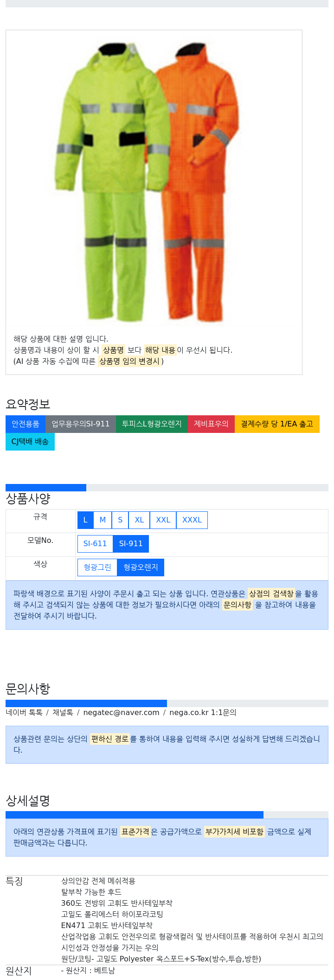
Task: Click the CJ택배 배송 shipping tag
Action: point(30,441)
